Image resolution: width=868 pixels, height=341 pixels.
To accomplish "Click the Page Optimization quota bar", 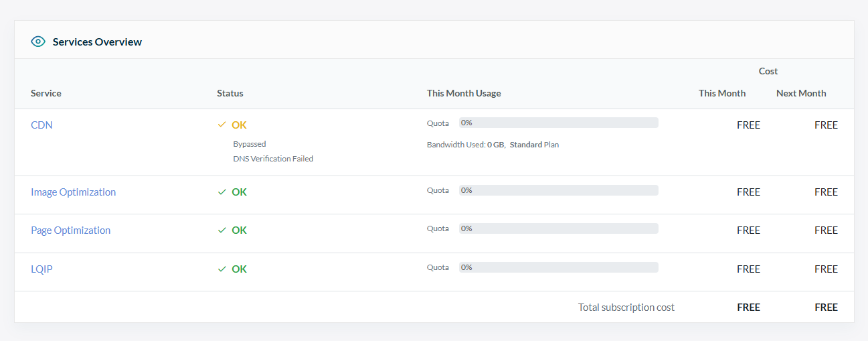I will coord(558,228).
